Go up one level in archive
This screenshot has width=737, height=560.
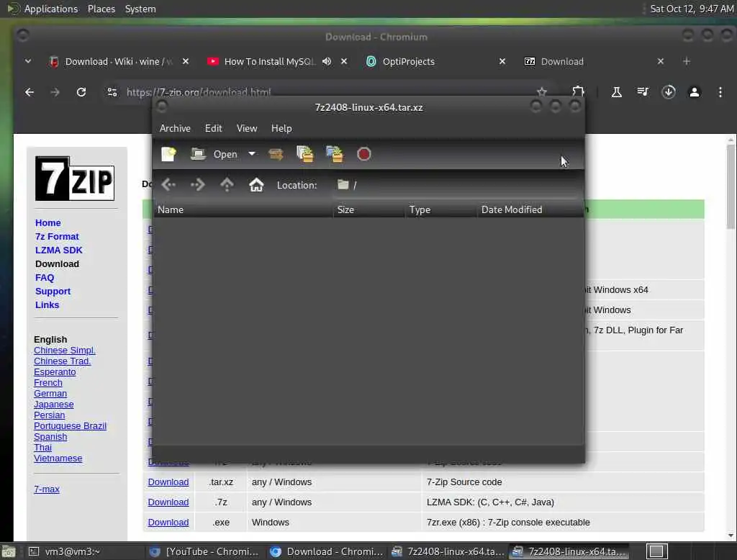click(227, 185)
